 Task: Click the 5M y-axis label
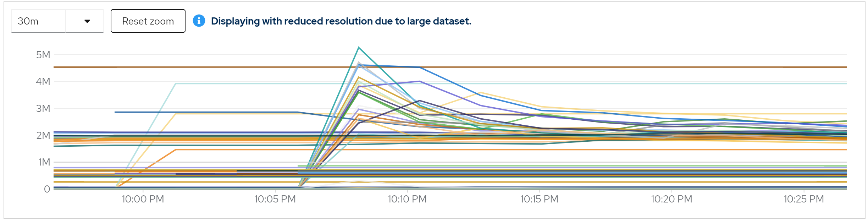43,55
